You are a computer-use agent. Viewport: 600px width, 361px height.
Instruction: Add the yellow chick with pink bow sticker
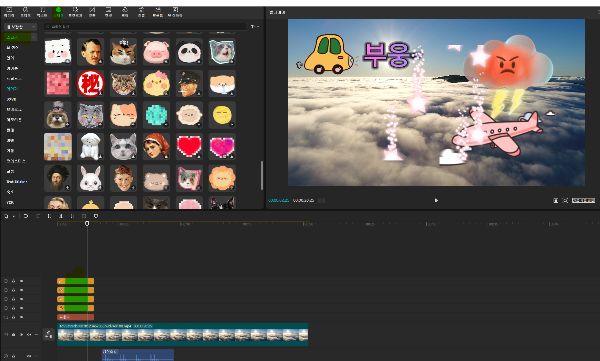point(156,83)
